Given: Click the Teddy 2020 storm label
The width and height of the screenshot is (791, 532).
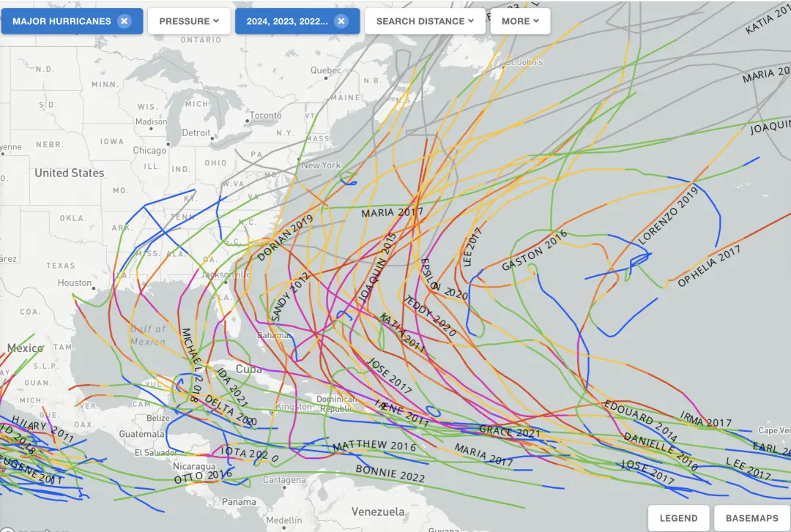Looking at the screenshot, I should pos(430,315).
